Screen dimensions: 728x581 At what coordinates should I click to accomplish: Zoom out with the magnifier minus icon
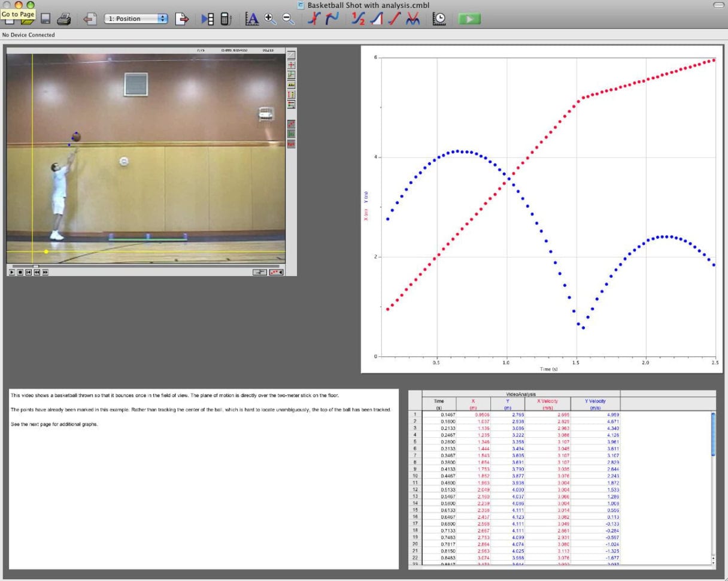pyautogui.click(x=288, y=19)
